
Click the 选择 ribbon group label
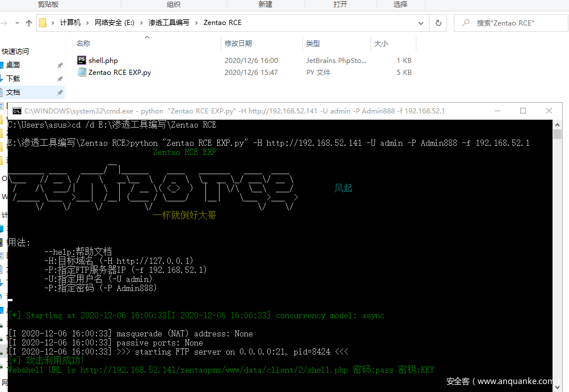tap(401, 5)
